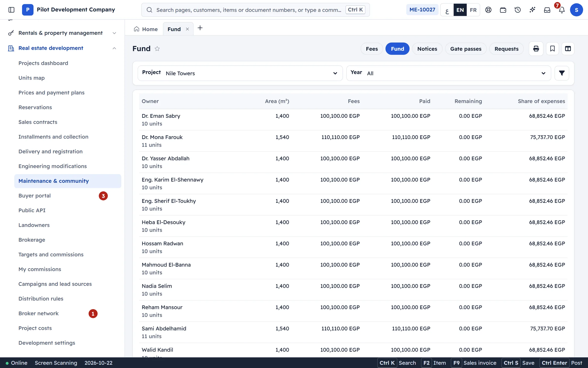
Task: Click the ME-10027 company badge
Action: tap(422, 10)
